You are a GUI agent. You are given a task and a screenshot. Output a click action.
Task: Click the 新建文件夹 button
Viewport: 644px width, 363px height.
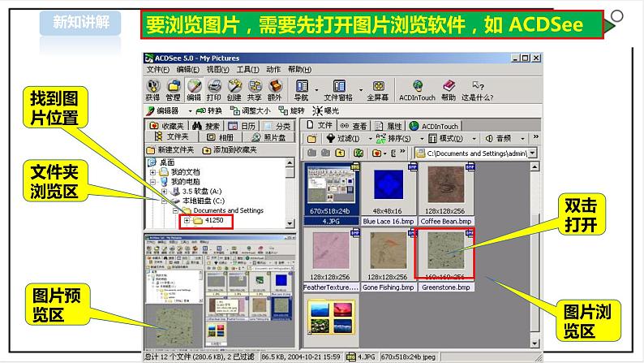coord(170,149)
